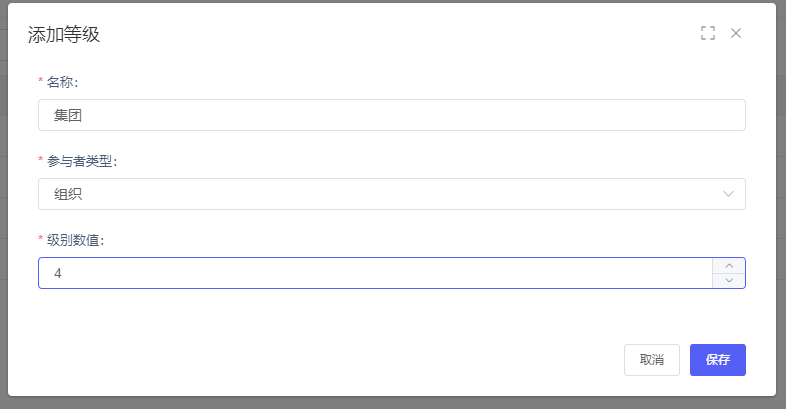Click the red asterisk beside 名称

point(41,82)
